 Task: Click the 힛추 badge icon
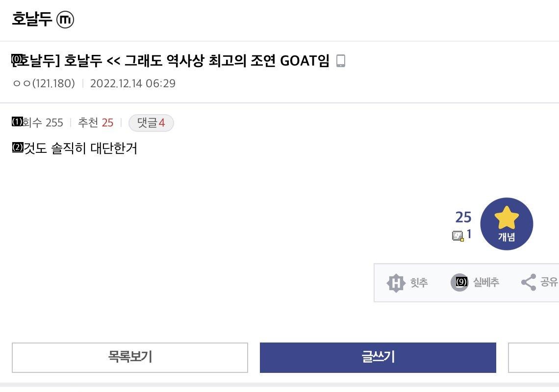396,283
